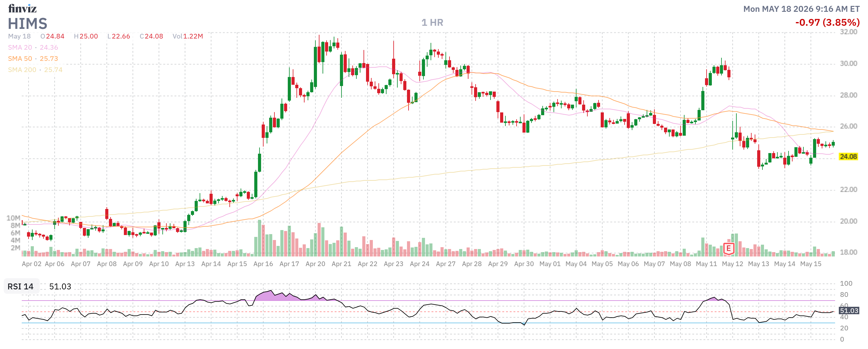
Task: Click the Apr 15 date axis label
Action: pos(237,264)
